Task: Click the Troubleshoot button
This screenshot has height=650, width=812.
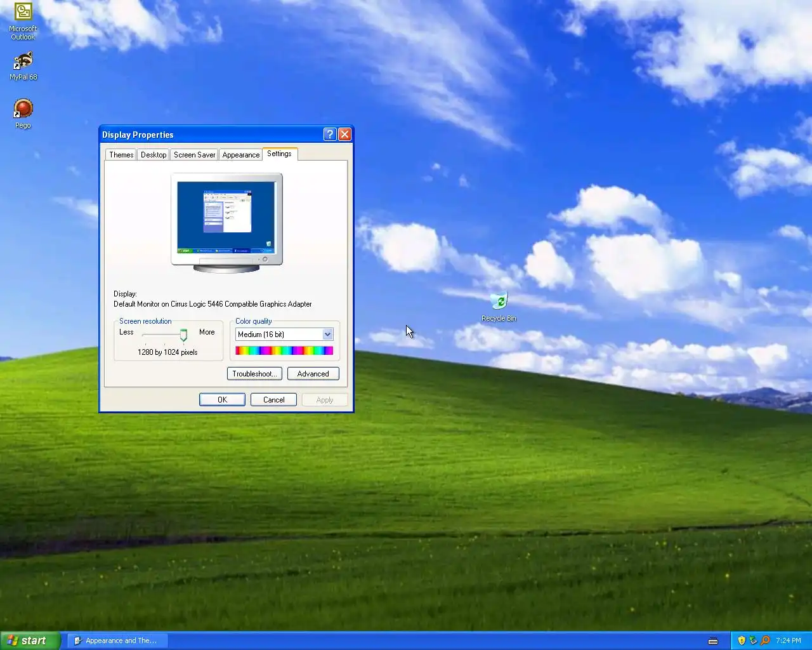Action: click(254, 374)
